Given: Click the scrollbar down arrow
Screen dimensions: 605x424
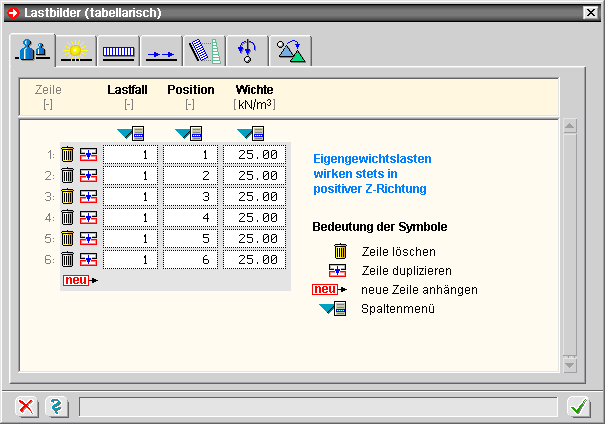Looking at the screenshot, I should pos(570,364).
